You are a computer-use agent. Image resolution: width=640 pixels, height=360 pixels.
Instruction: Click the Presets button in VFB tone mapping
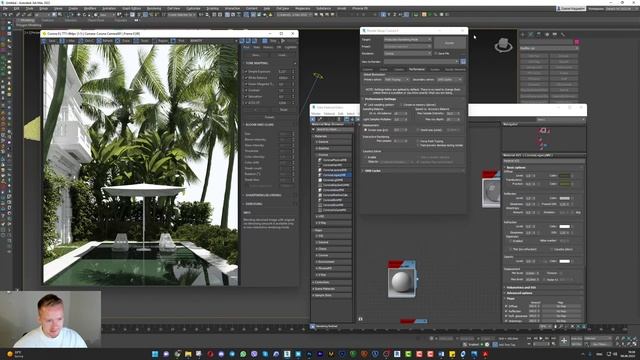[x=270, y=117]
